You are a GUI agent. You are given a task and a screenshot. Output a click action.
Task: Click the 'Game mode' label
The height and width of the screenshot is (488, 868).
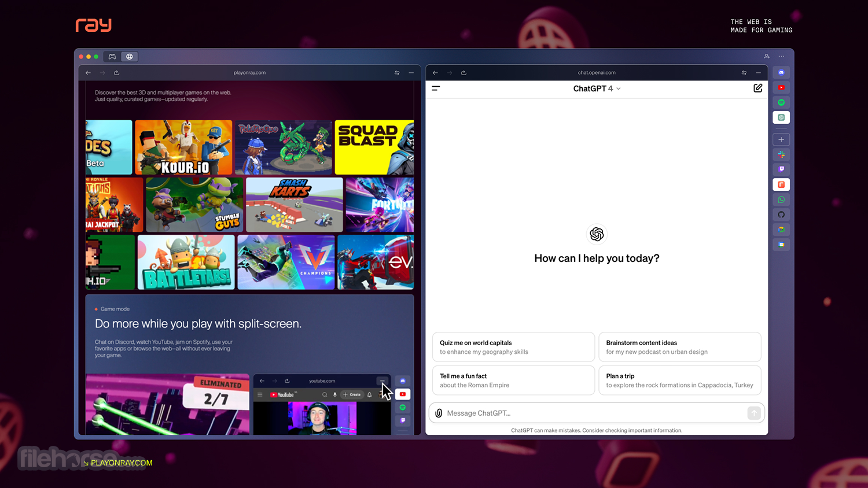point(115,309)
